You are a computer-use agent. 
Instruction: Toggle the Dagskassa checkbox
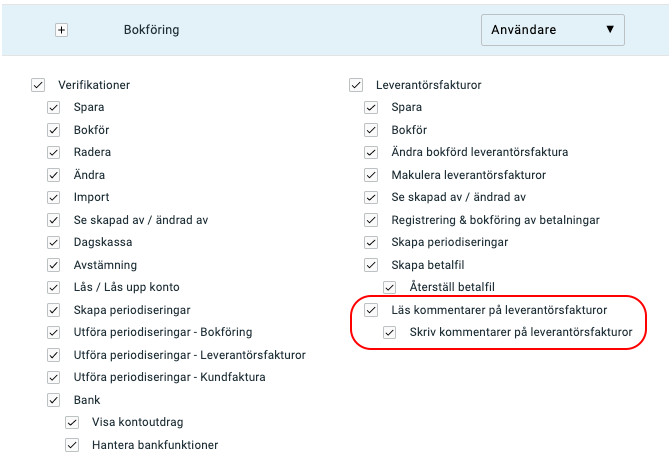53,242
